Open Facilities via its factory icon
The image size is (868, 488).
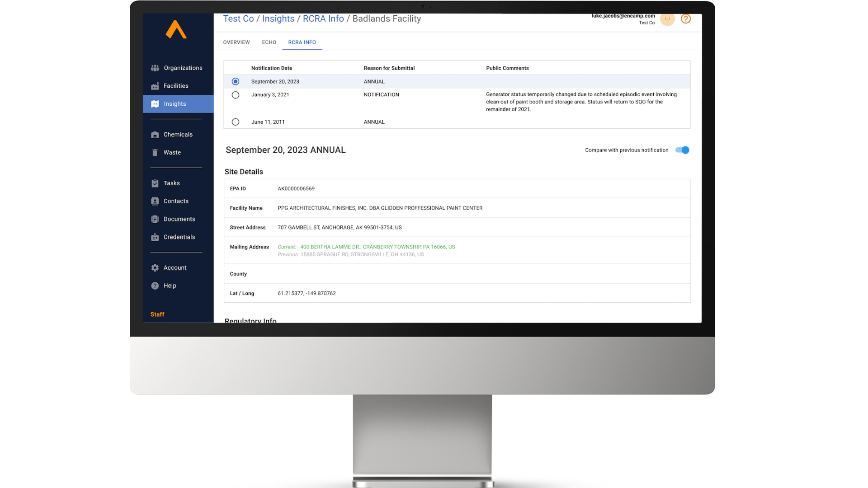coord(155,86)
